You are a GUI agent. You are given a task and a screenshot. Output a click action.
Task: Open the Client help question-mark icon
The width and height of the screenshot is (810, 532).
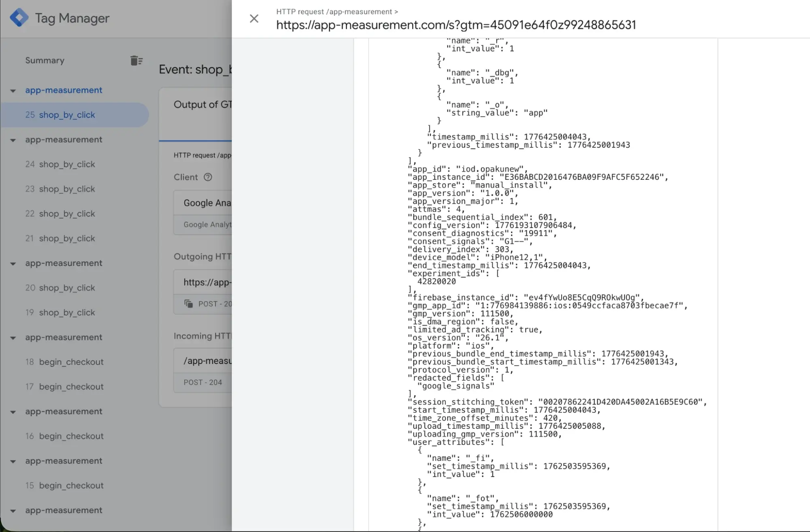coord(208,177)
